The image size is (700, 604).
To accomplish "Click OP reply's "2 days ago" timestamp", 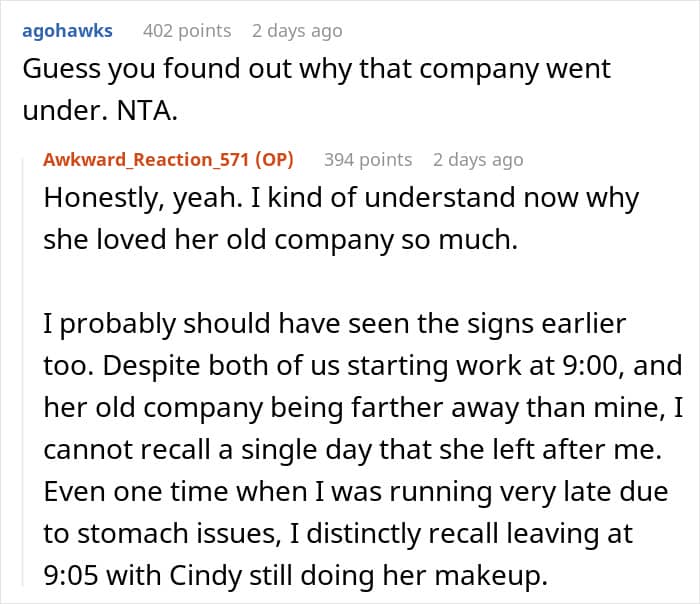I will 478,159.
